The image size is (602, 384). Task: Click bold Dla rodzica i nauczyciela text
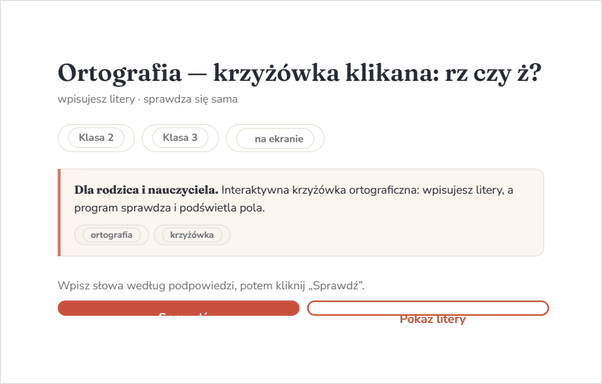[146, 190]
